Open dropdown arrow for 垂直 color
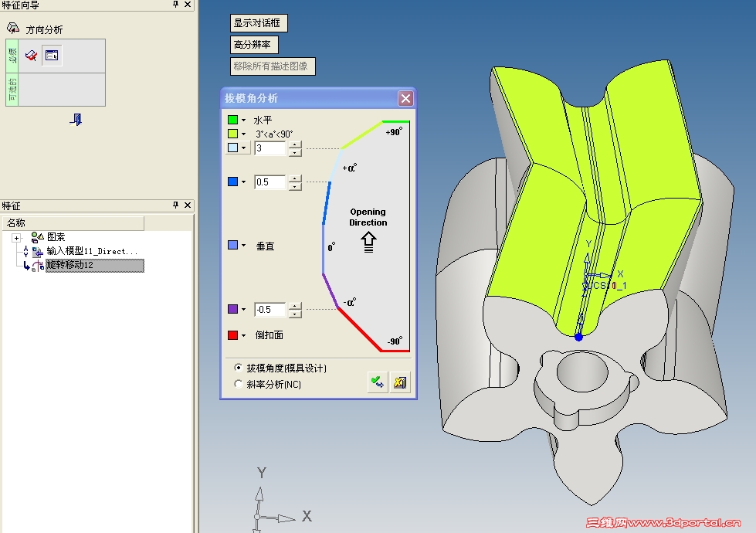 coord(244,245)
